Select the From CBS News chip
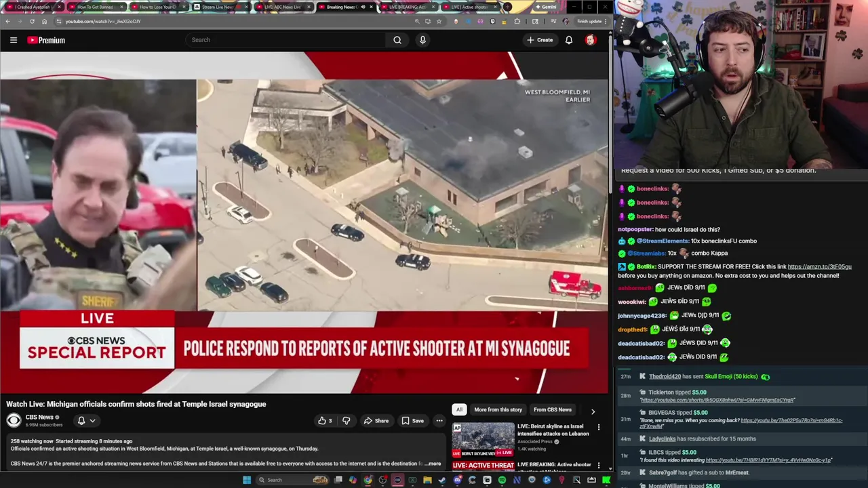Image resolution: width=868 pixels, height=488 pixels. tap(552, 409)
